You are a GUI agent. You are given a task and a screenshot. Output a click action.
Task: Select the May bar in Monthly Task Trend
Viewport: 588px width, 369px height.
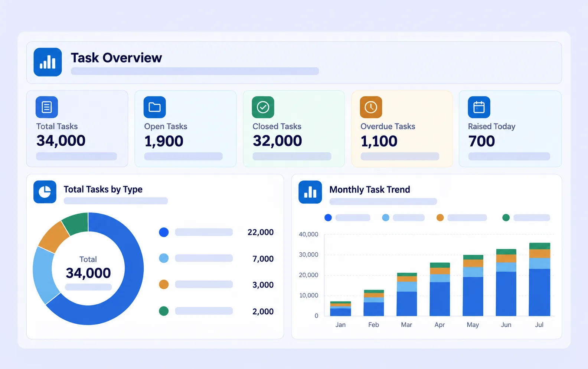tap(473, 285)
